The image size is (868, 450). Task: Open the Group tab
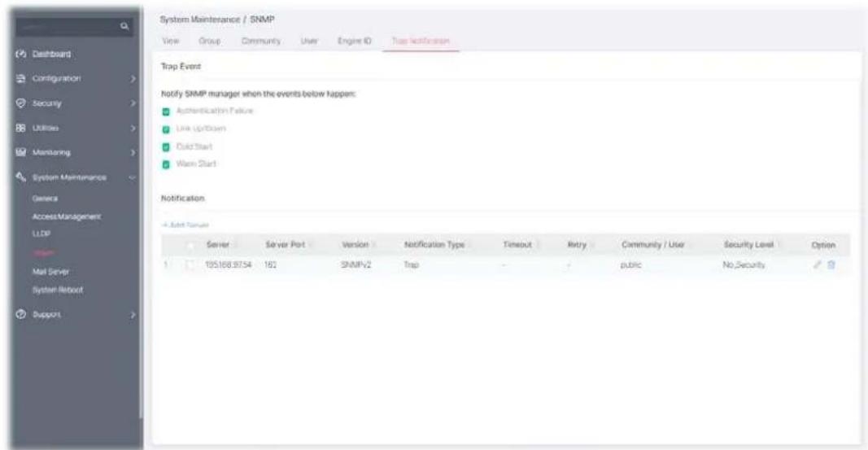coord(209,41)
